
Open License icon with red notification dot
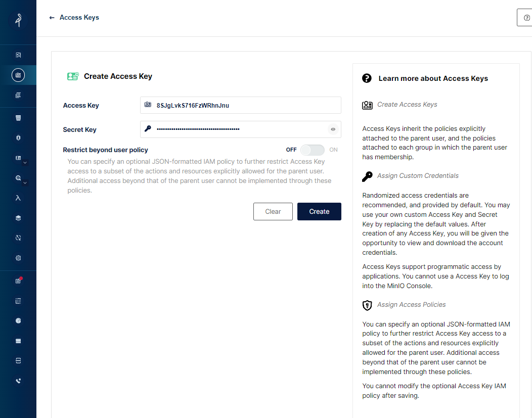(18, 281)
